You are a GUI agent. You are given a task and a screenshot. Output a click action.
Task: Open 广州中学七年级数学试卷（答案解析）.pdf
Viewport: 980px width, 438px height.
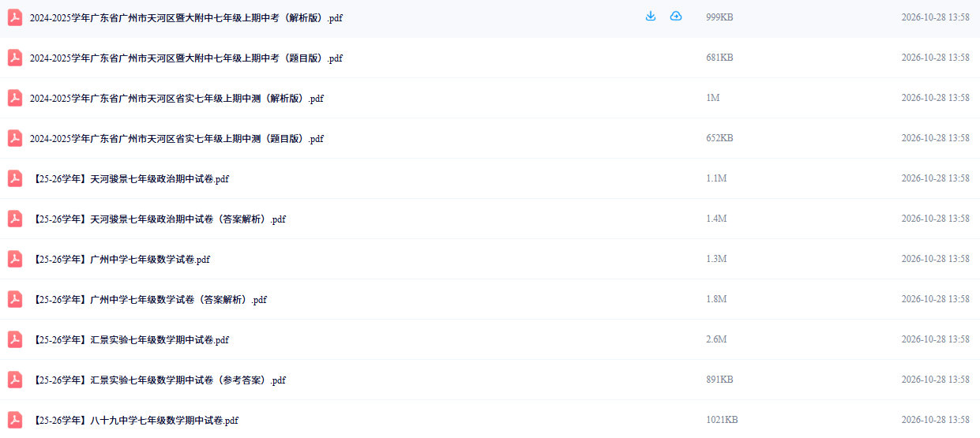pyautogui.click(x=148, y=300)
